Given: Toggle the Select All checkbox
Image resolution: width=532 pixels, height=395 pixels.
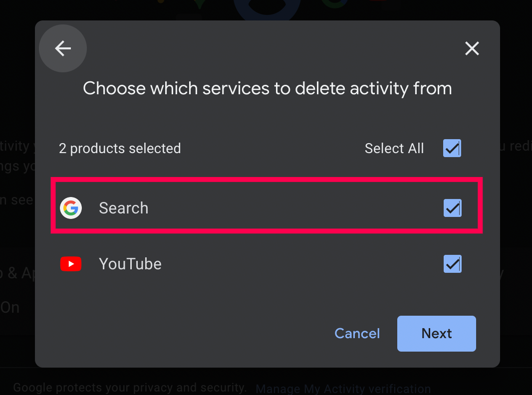Looking at the screenshot, I should click(x=452, y=148).
